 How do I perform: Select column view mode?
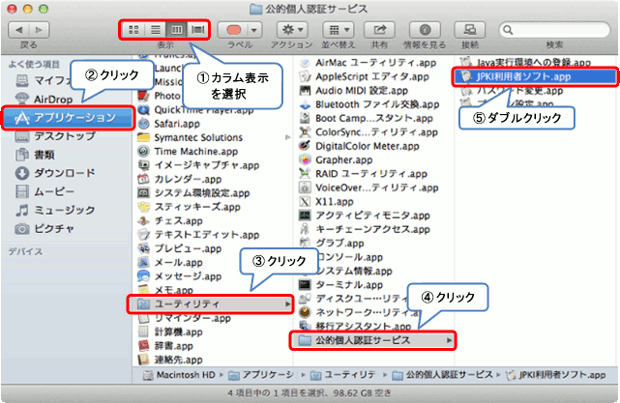tap(177, 30)
